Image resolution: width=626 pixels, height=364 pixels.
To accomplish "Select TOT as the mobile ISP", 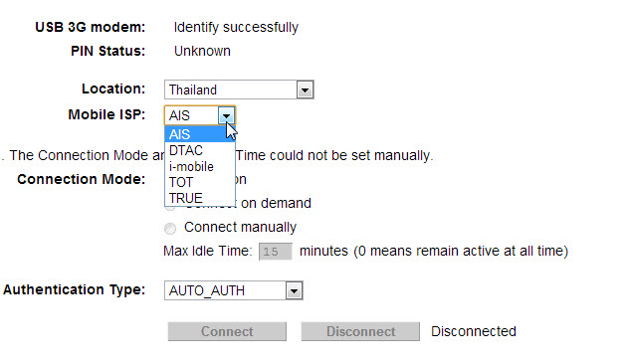I will click(x=200, y=182).
